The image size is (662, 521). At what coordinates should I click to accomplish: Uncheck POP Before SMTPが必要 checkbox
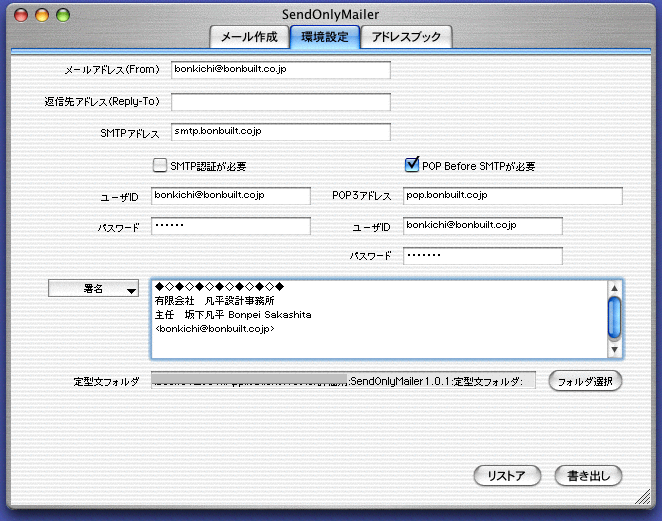click(412, 165)
